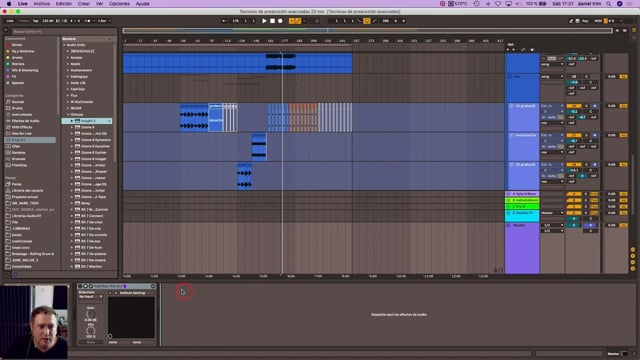
Task: Select Mix & Mastering collection
Action: (24, 70)
